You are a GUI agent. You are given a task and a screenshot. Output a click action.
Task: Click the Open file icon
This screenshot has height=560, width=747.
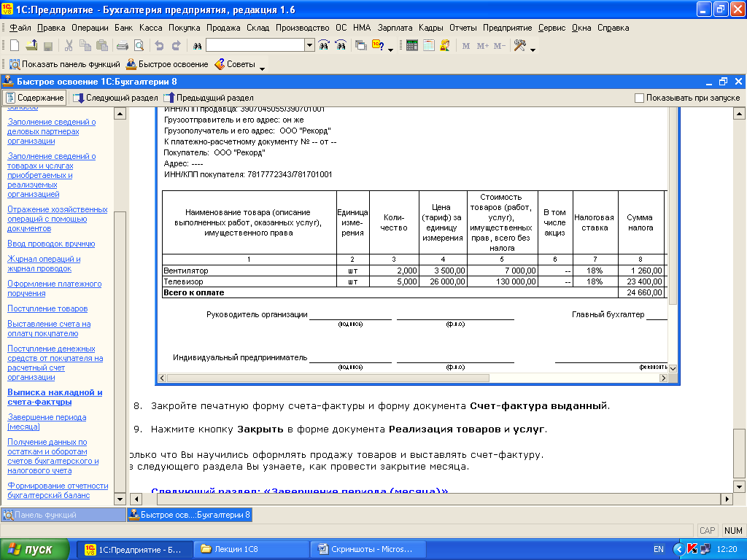31,45
